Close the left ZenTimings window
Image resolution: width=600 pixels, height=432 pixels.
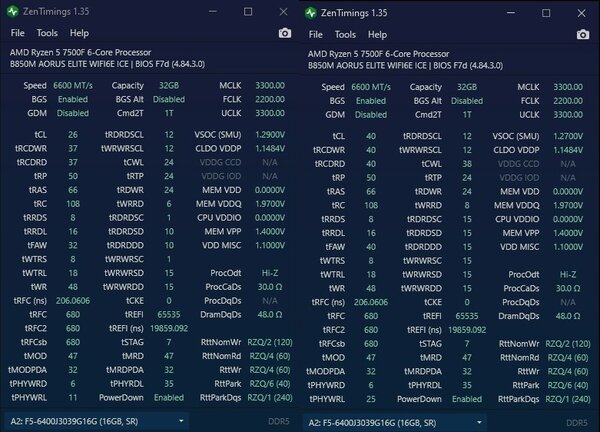[x=283, y=12]
